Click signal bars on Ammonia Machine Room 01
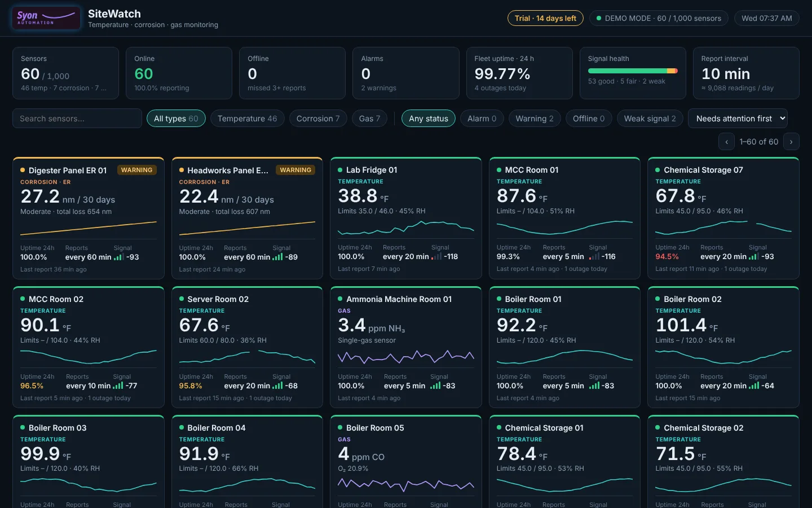 pyautogui.click(x=435, y=386)
